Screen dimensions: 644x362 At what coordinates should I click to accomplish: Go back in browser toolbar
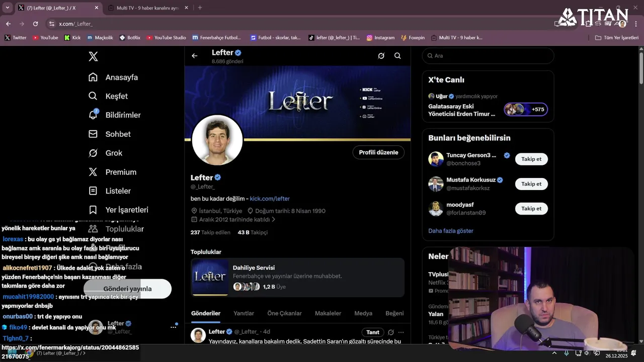point(8,24)
